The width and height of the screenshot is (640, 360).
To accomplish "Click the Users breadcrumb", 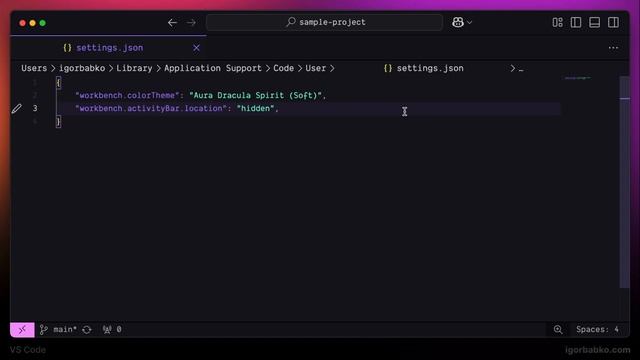I will [34, 68].
